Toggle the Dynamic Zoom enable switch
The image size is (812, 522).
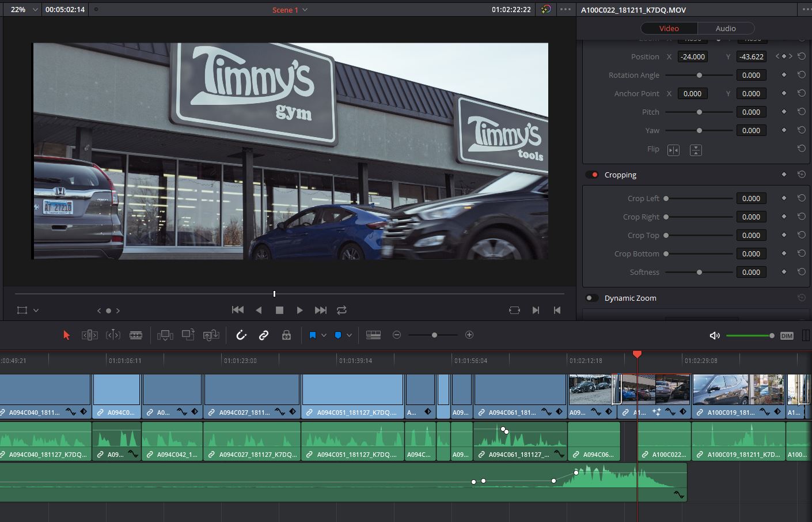pos(592,298)
